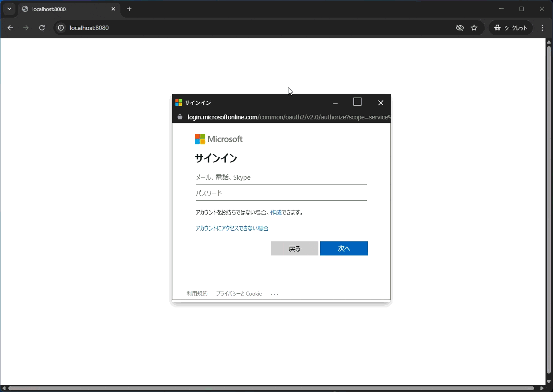Screen dimensions: 553x392
Task: Click the 次へ button
Action: [x=344, y=248]
